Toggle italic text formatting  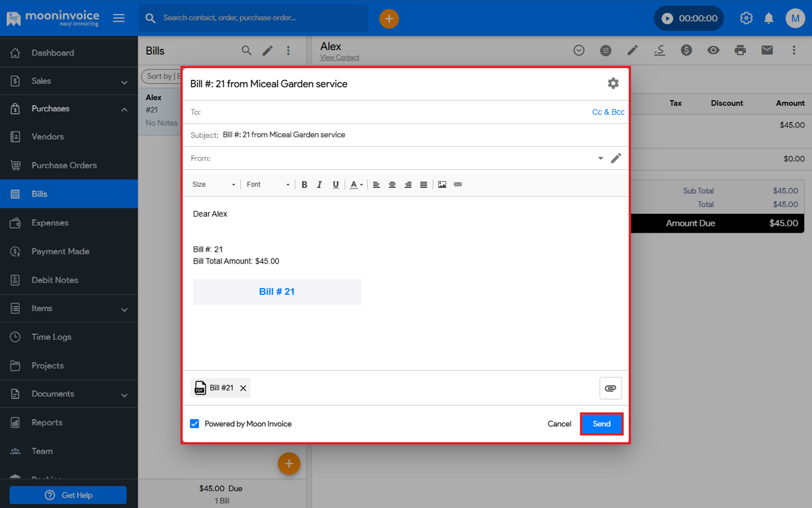(320, 185)
